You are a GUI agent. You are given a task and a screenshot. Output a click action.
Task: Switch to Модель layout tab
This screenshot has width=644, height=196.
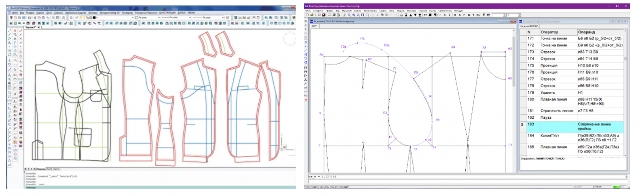pos(41,169)
